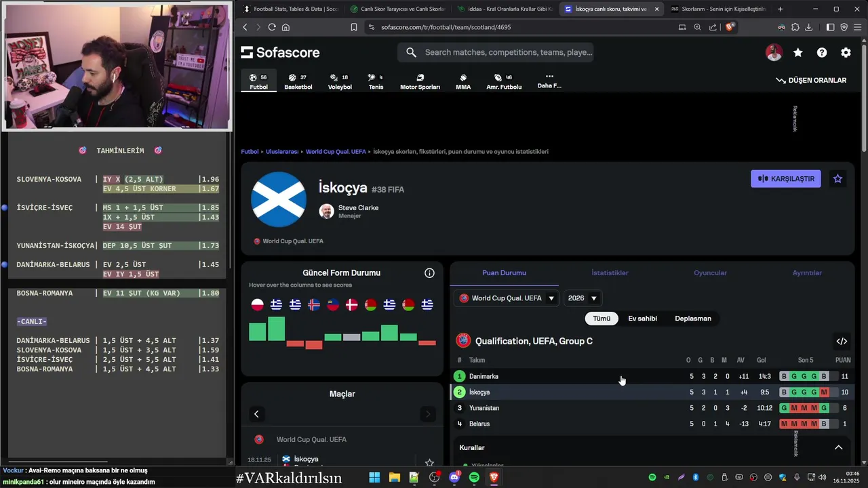Screen dimensions: 868x488
Task: Click the Futbol breadcrumb link
Action: pos(250,152)
